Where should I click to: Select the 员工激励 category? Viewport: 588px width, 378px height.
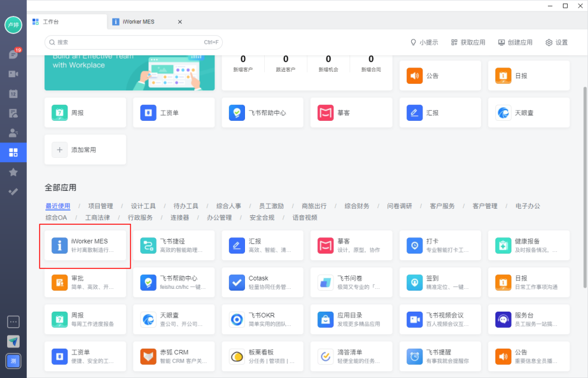point(271,206)
